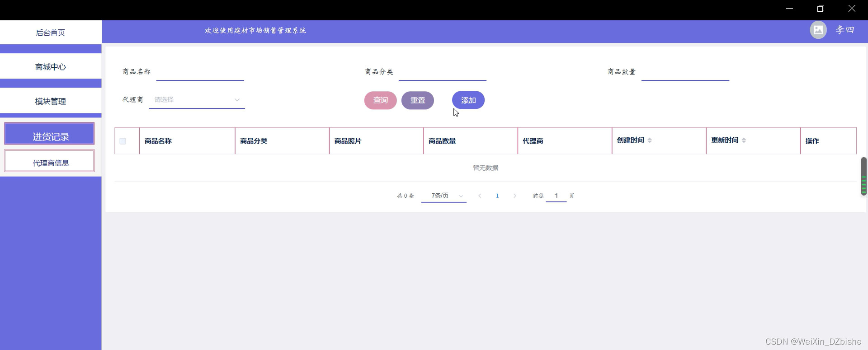Image resolution: width=868 pixels, height=350 pixels.
Task: Select page number 1 in pagination
Action: pyautogui.click(x=497, y=196)
